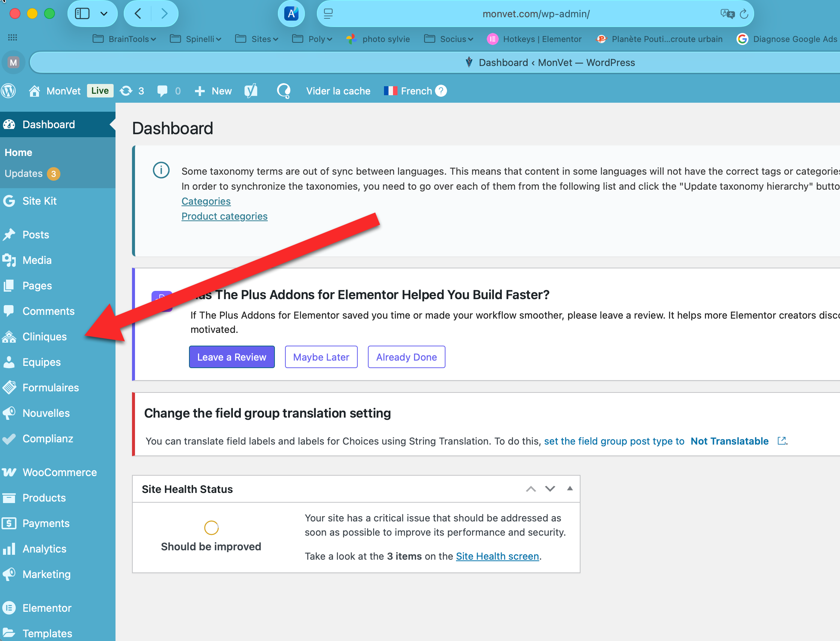
Task: Click the Yoast SEO icon in admin bar
Action: coord(251,91)
